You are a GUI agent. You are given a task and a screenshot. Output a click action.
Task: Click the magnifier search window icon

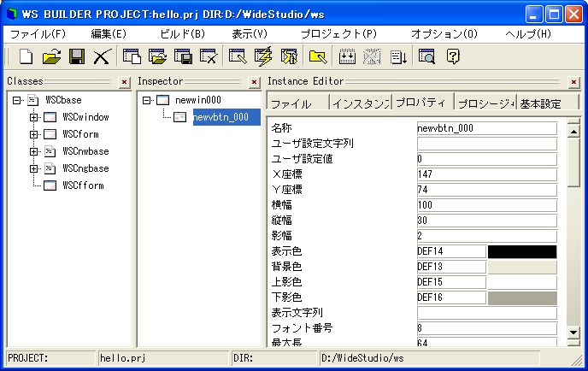[x=426, y=57]
